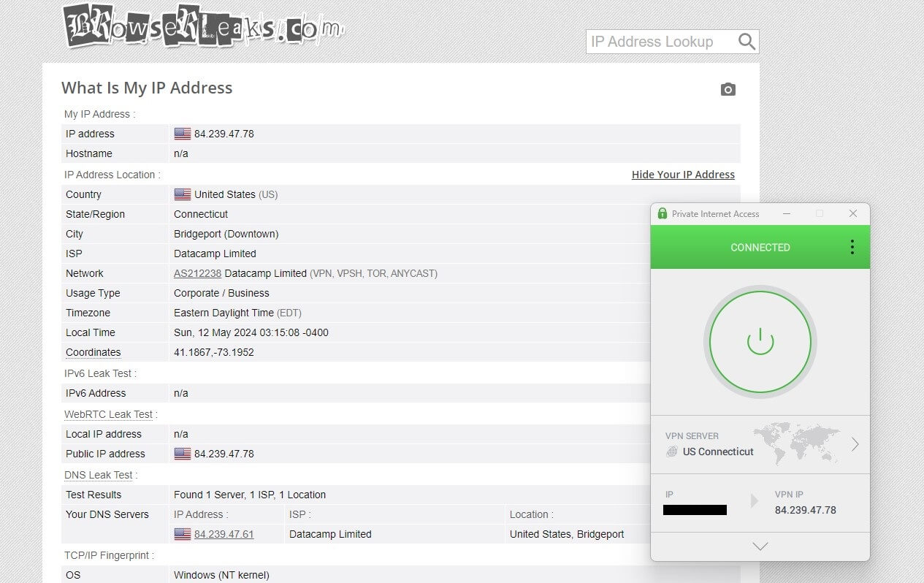The image size is (924, 583).
Task: Minimize the Private Internet Access window
Action: [x=786, y=213]
